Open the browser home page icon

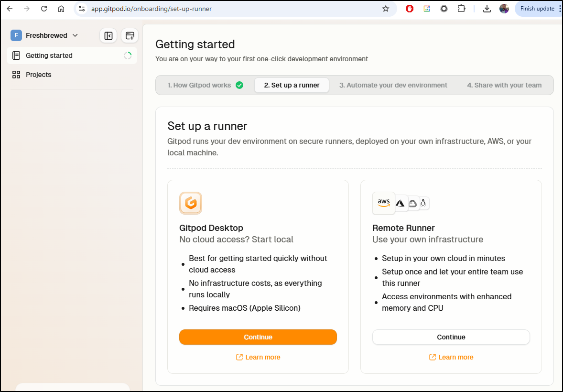[61, 9]
